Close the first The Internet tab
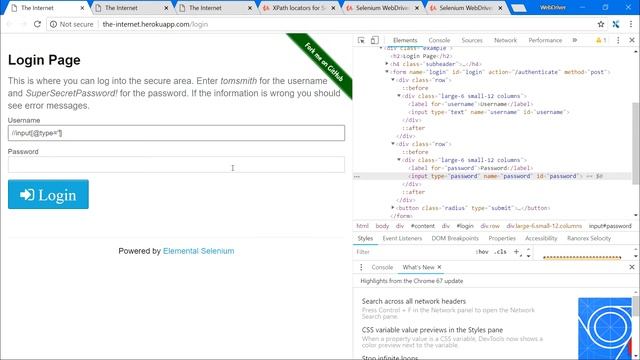This screenshot has width=640, height=360. pos(82,8)
